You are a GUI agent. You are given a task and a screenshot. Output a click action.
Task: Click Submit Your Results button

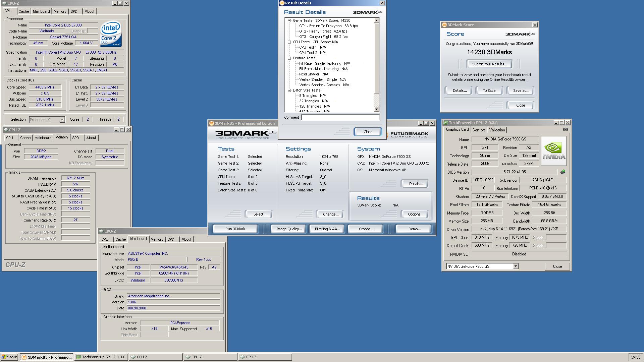click(489, 64)
